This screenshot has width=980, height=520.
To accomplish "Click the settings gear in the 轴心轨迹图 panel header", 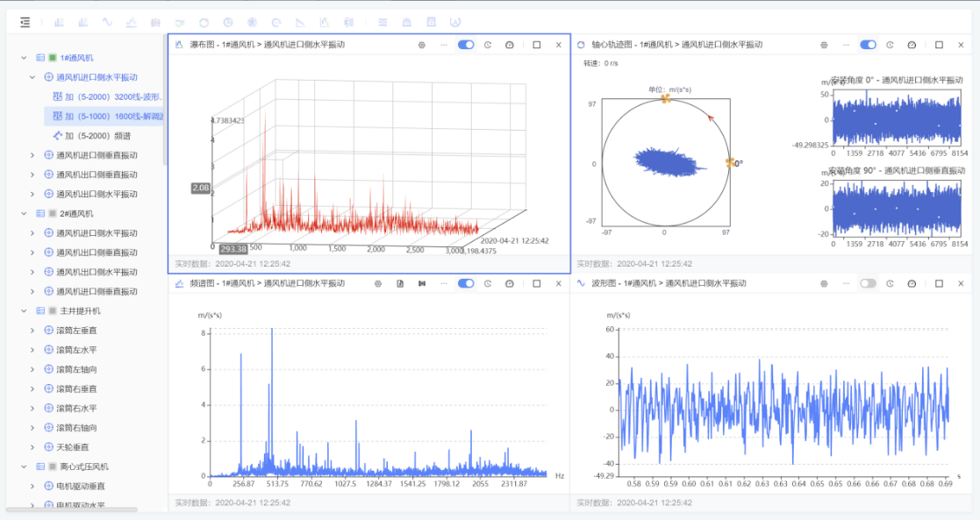I will tap(824, 45).
